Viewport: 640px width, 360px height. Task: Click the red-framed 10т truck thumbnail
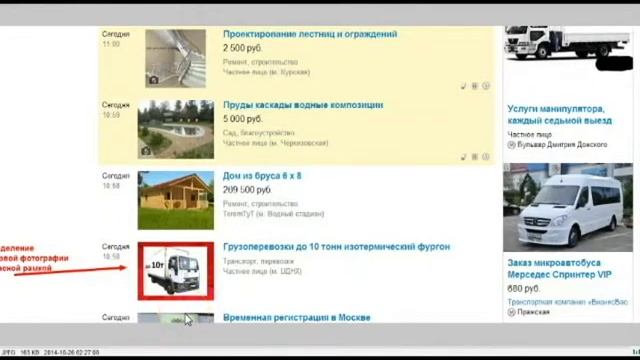tap(176, 271)
